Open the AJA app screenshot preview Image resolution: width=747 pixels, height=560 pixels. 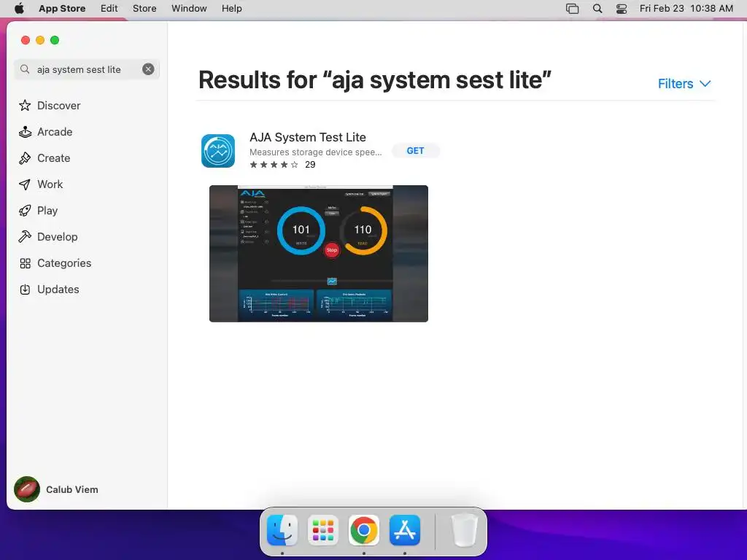coord(319,253)
